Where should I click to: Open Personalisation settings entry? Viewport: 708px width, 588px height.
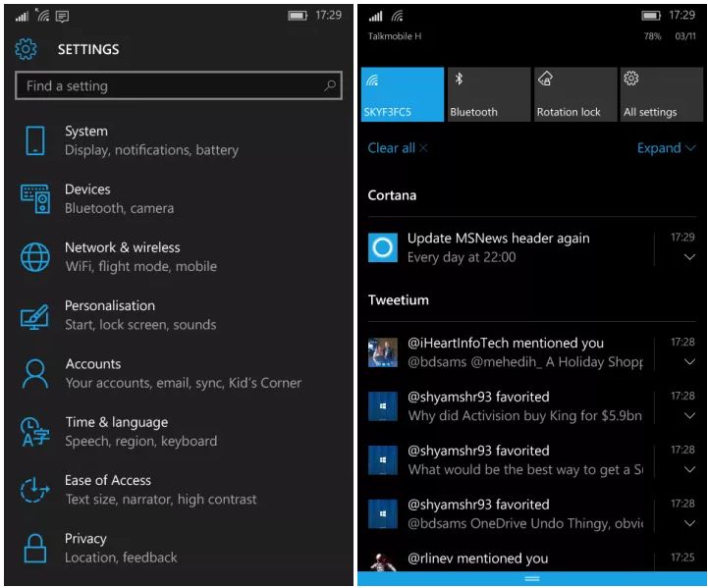point(179,315)
